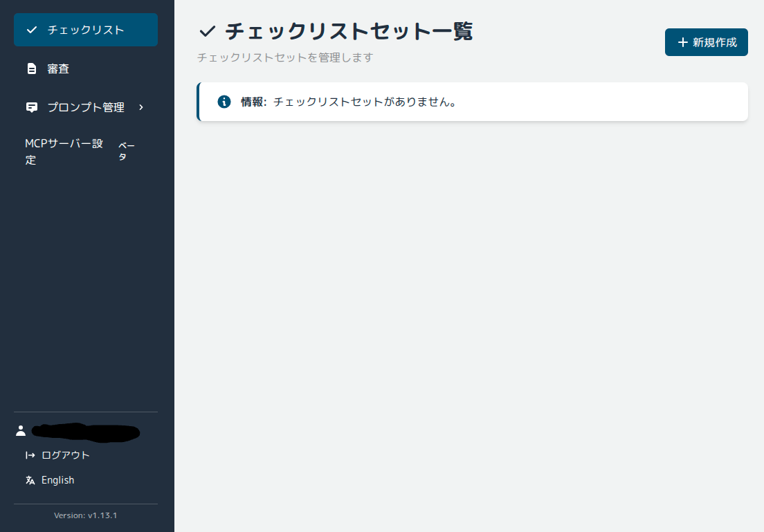The width and height of the screenshot is (764, 532).
Task: Click the logout arrow icon beside ログアウト
Action: pyautogui.click(x=28, y=455)
